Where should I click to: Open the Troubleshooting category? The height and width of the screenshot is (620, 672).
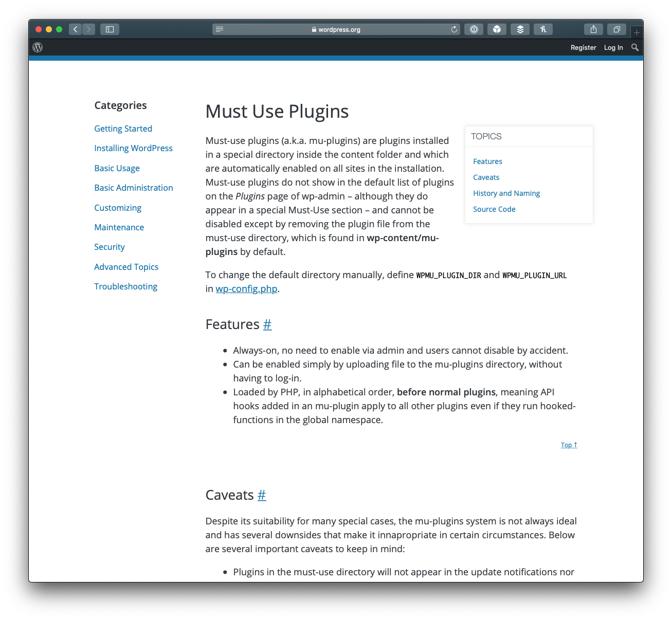pos(125,286)
